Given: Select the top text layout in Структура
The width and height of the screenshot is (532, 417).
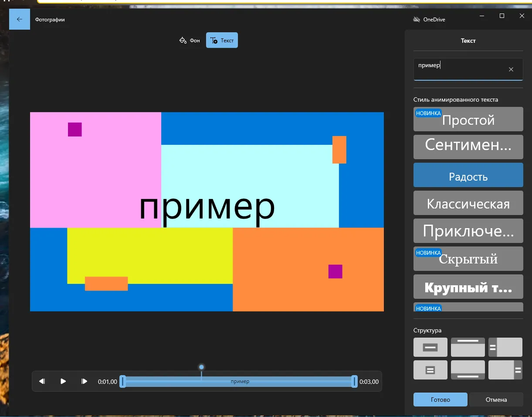Looking at the screenshot, I should 468,347.
